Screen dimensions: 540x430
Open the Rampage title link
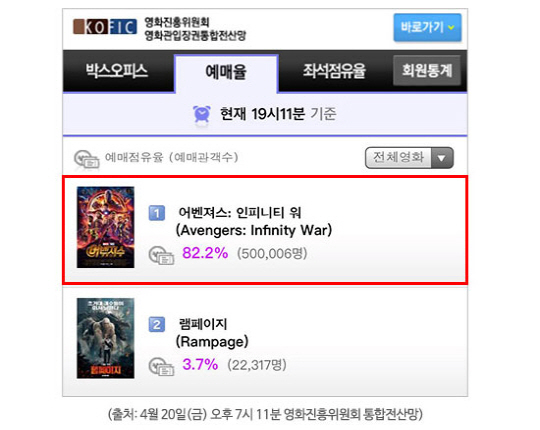[212, 333]
